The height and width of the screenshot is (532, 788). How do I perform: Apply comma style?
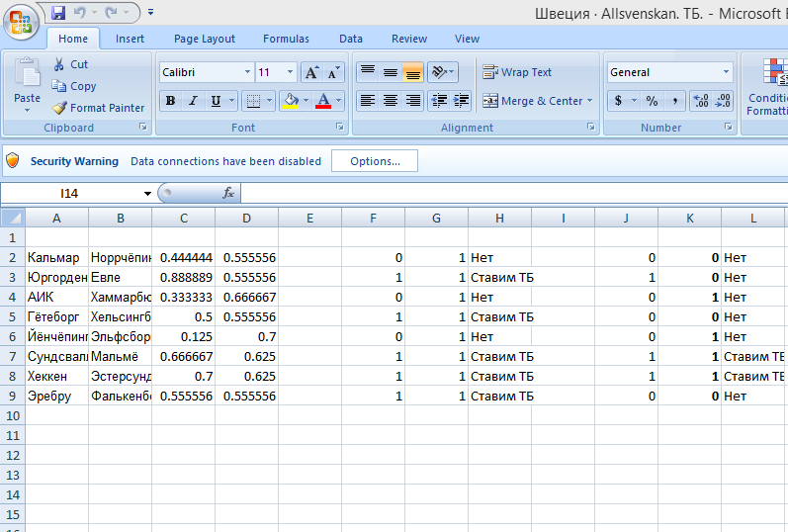675,101
